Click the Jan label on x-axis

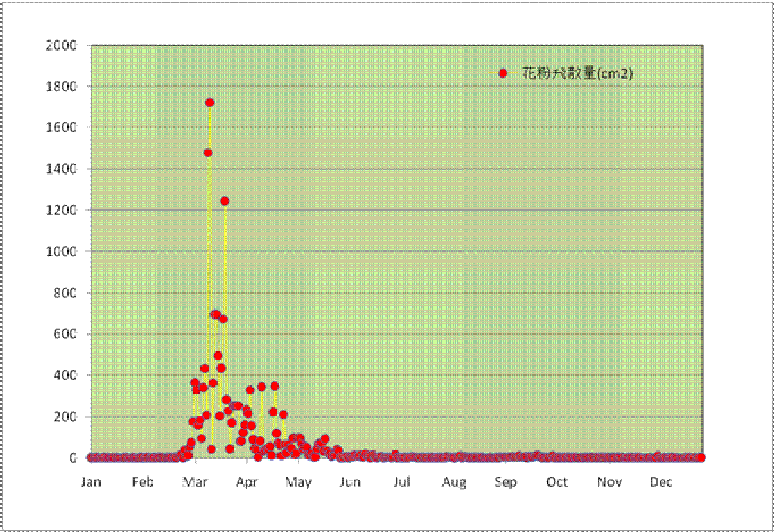[91, 481]
